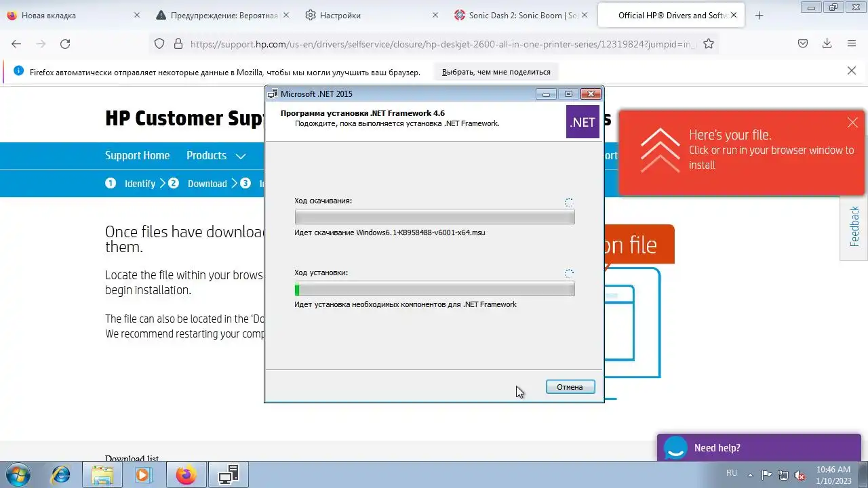868x488 pixels.
Task: Click the up arrows icon in red popup
Action: (x=660, y=150)
